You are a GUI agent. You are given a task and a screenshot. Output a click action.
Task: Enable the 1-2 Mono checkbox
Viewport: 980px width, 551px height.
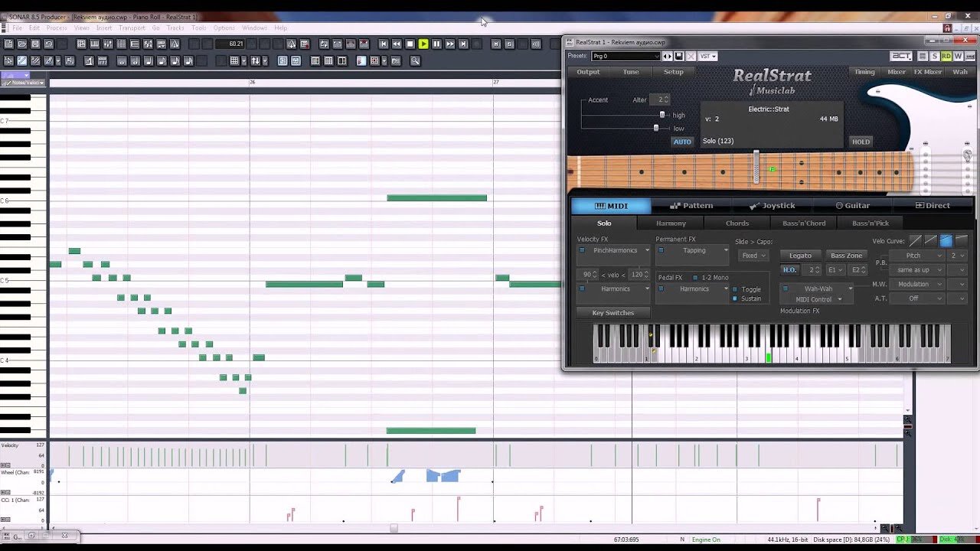(695, 278)
